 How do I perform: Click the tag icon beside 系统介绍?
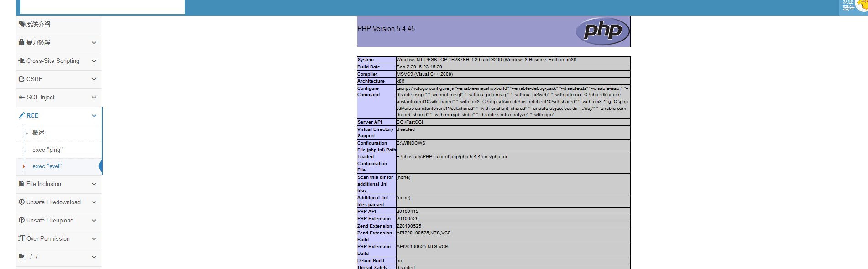(21, 24)
